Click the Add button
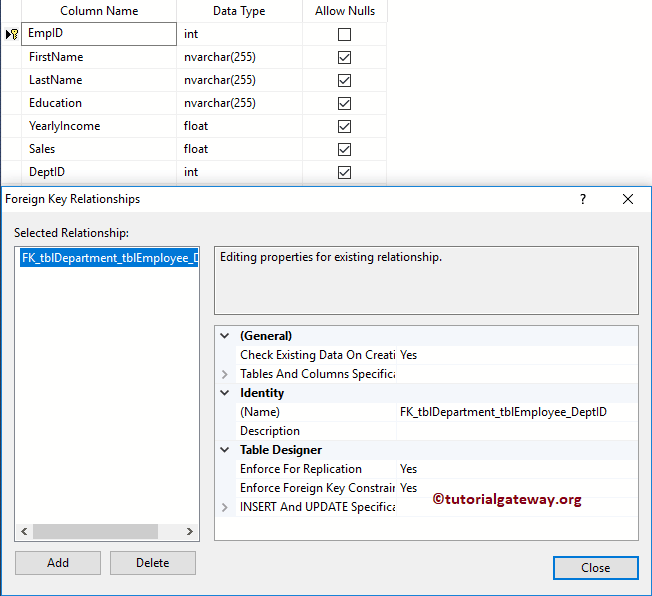Viewport: 652px width, 596px height. click(x=58, y=563)
